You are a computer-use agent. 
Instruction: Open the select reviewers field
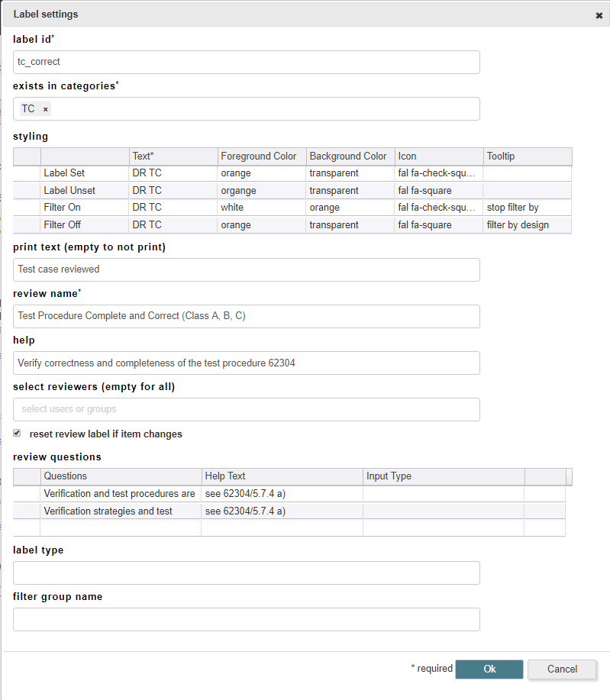point(247,409)
